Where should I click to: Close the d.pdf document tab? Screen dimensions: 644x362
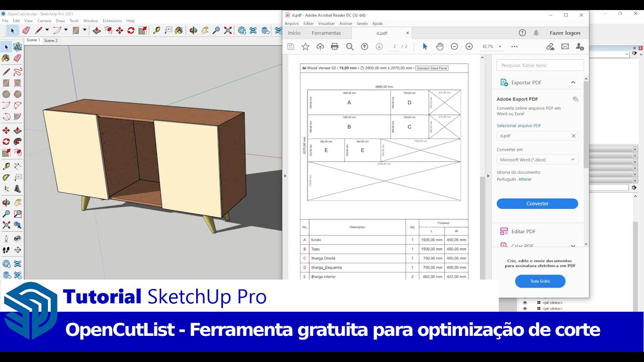click(408, 33)
